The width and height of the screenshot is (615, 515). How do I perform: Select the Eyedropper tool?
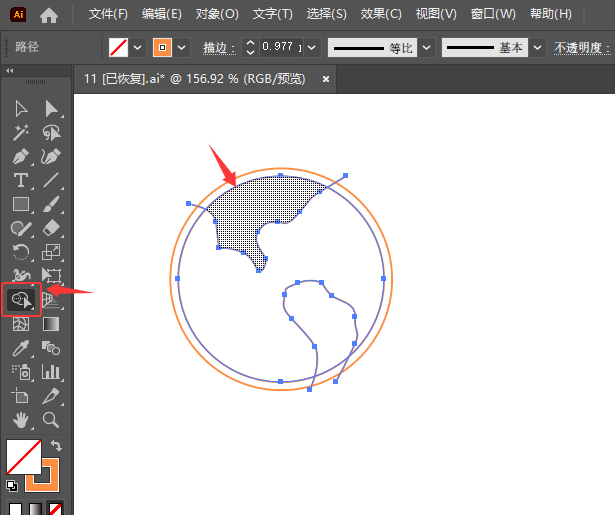click(x=21, y=348)
